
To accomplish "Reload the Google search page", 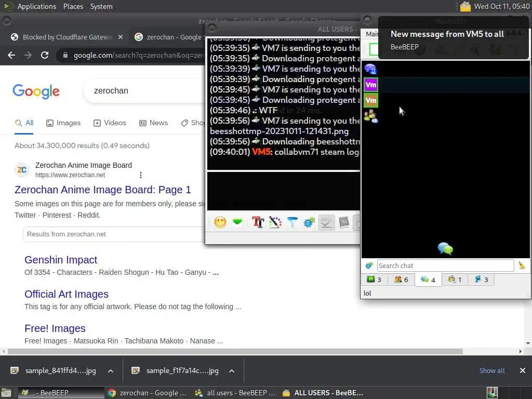I will click(x=45, y=55).
